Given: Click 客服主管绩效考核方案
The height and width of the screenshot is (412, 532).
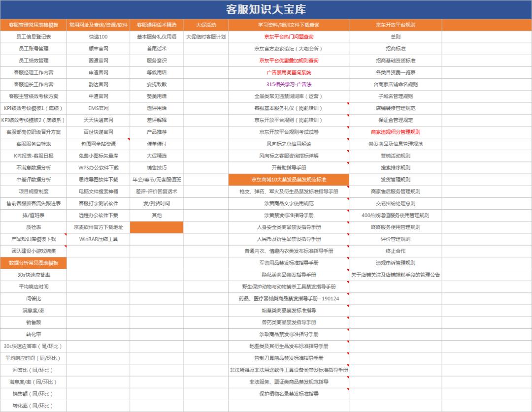Looking at the screenshot, I should point(33,96).
